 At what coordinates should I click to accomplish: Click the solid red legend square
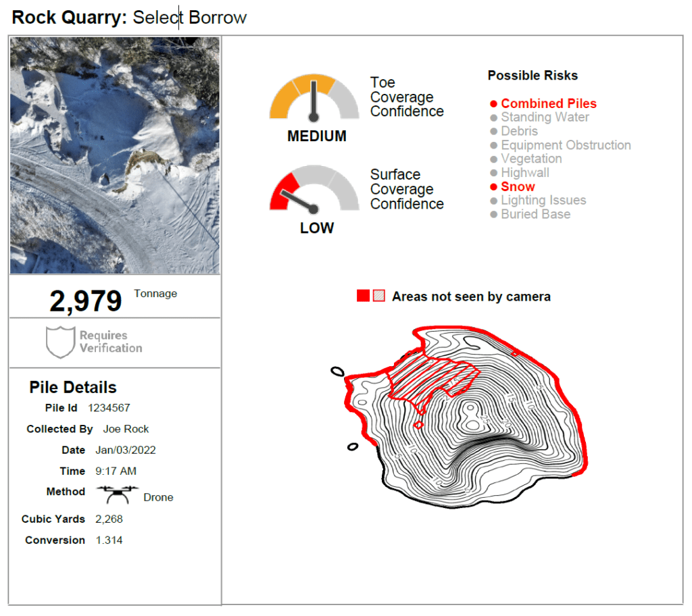363,296
